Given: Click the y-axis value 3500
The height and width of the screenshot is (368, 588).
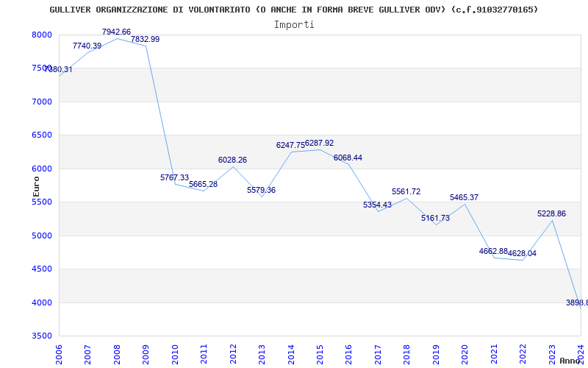Looking at the screenshot, I should [42, 336].
